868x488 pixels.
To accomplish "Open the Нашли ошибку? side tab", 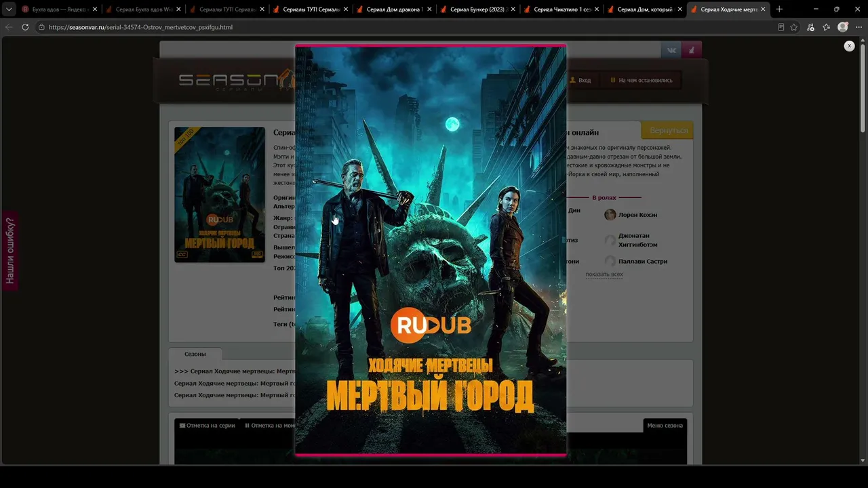I will click(10, 250).
